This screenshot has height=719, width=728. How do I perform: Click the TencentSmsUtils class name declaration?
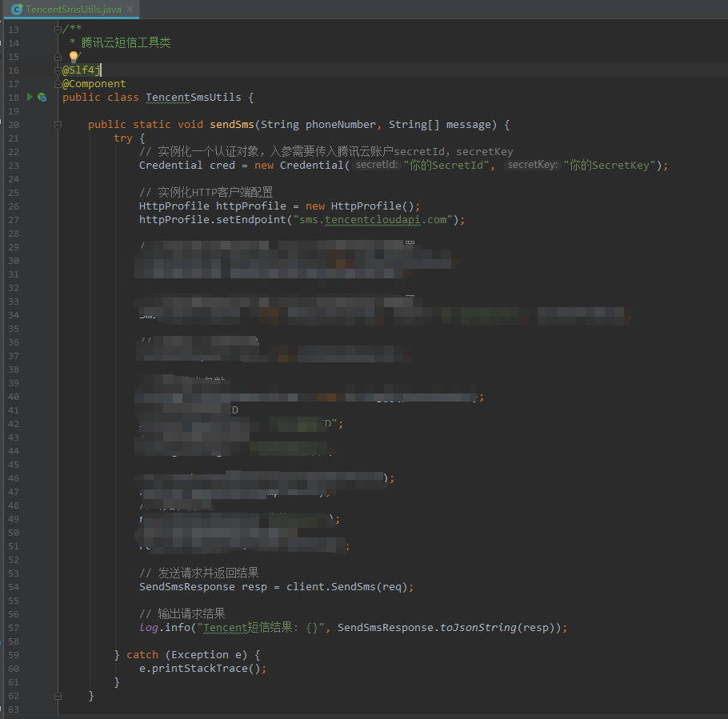193,98
